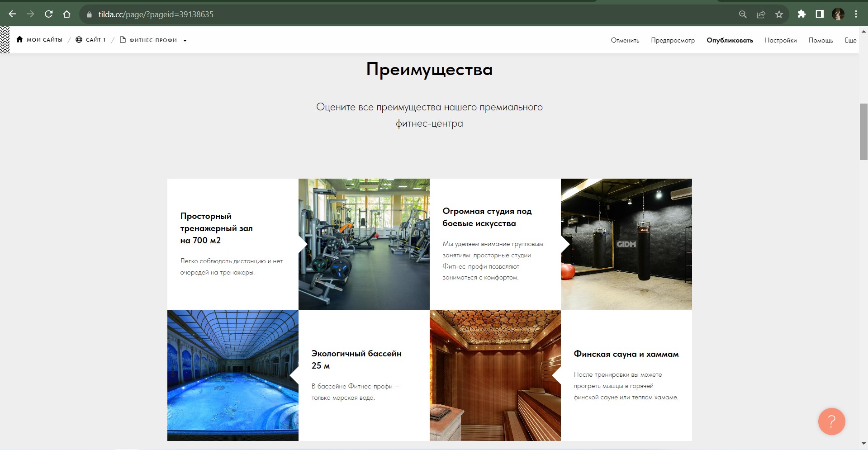Screen dimensions: 868x450
Task: Click the padlock site info icon
Action: (x=89, y=14)
